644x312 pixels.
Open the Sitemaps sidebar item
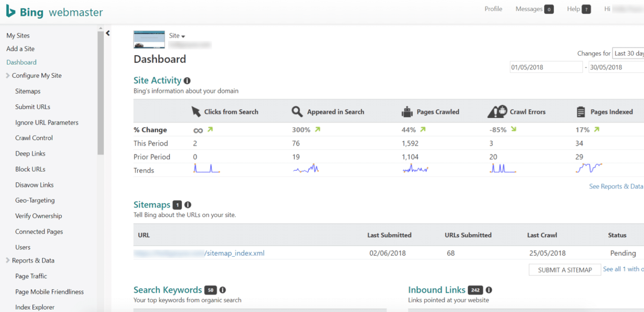[28, 91]
